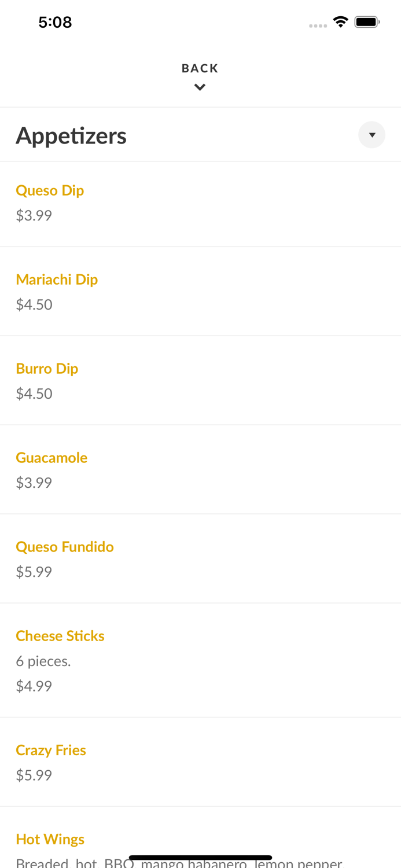
Task: Click the $5.99 price for Crazy Fries
Action: click(x=34, y=775)
